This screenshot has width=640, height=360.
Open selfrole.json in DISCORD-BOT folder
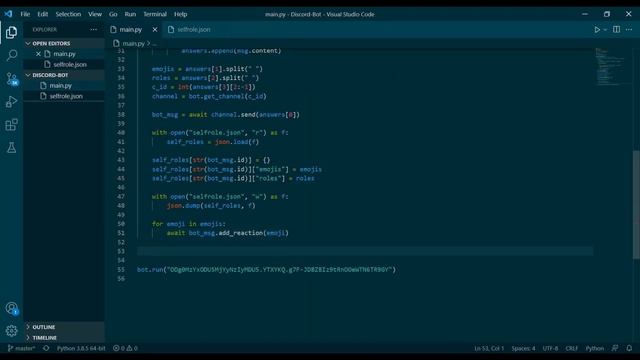point(66,96)
